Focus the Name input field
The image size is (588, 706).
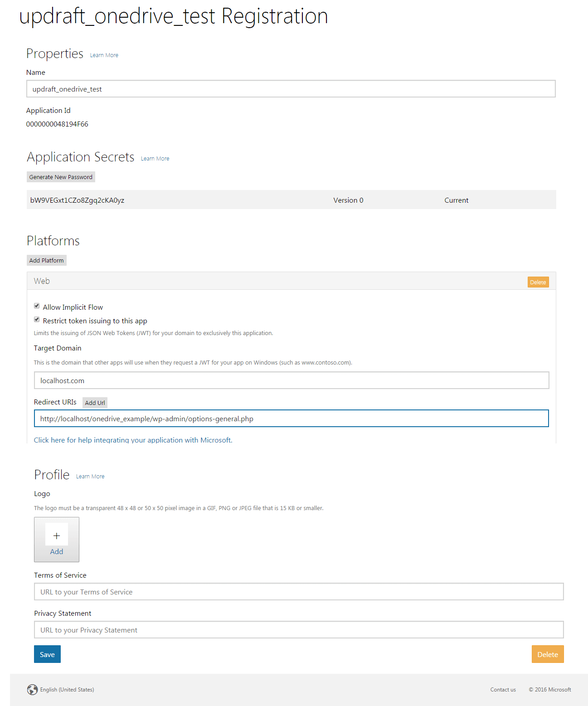pyautogui.click(x=291, y=89)
